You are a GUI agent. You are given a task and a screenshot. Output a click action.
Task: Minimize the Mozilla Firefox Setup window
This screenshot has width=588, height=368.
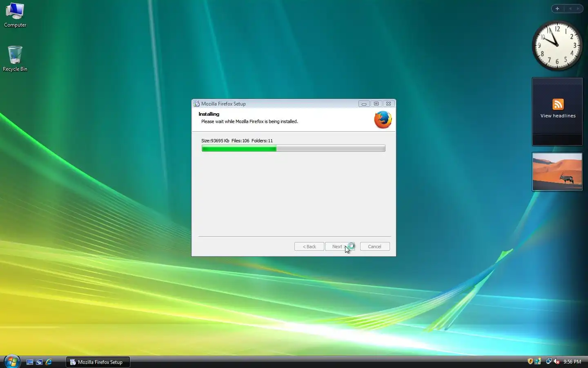pos(364,104)
